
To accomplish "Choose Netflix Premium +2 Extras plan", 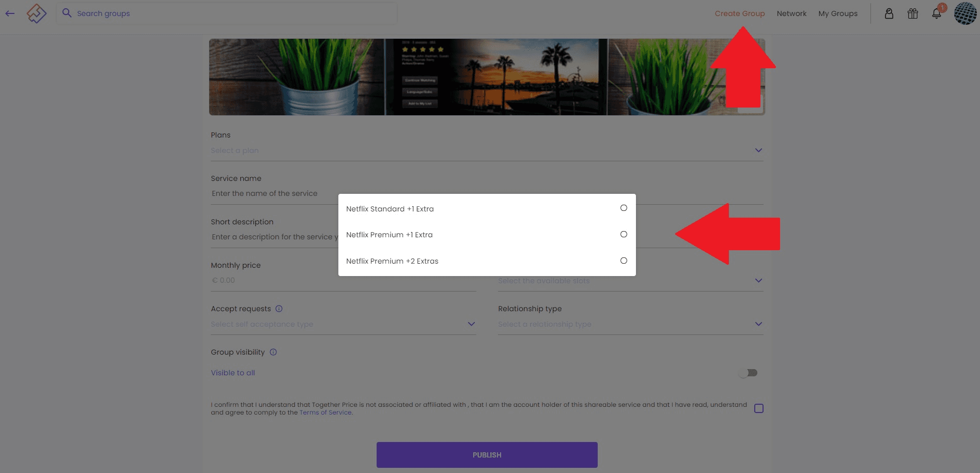I will (x=624, y=261).
